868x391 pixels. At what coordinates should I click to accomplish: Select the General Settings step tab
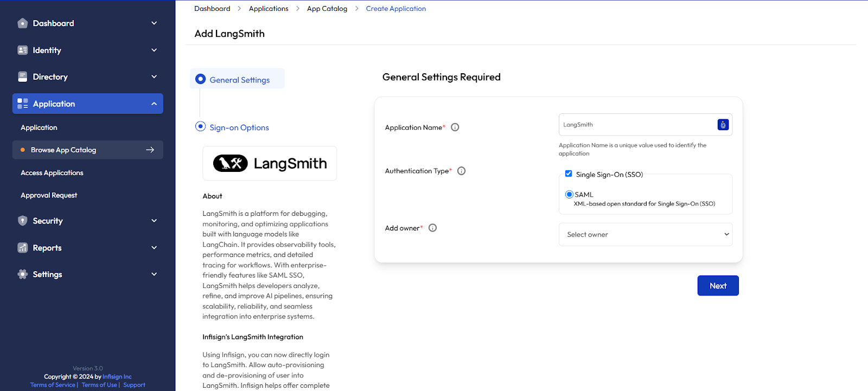237,79
